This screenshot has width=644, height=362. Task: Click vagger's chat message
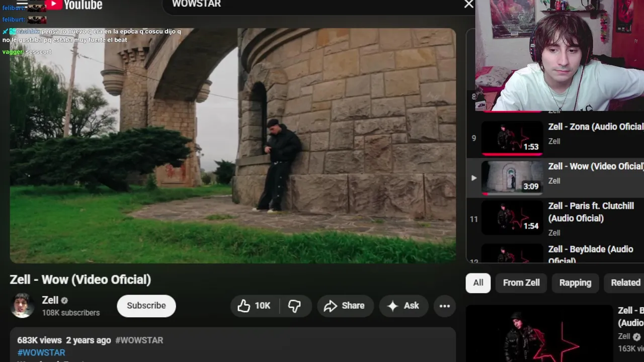(27, 52)
